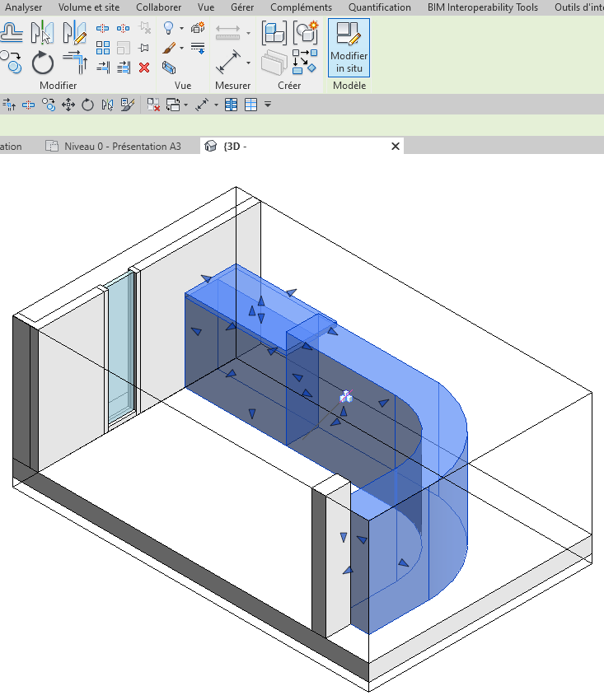Screen dimensions: 604x700
Task: Click the Mirror – Pick Axis tool
Action: [42, 33]
